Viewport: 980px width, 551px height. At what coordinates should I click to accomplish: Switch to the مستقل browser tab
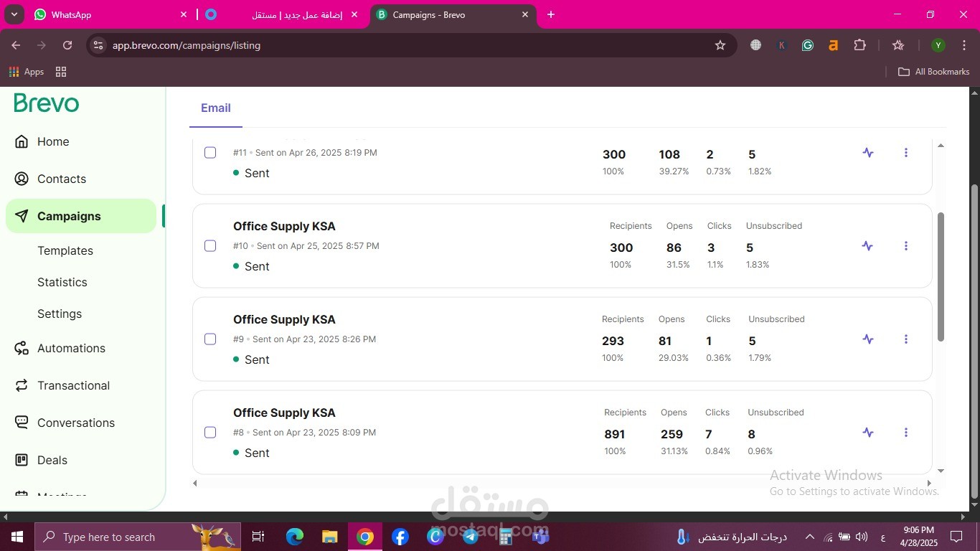(282, 14)
